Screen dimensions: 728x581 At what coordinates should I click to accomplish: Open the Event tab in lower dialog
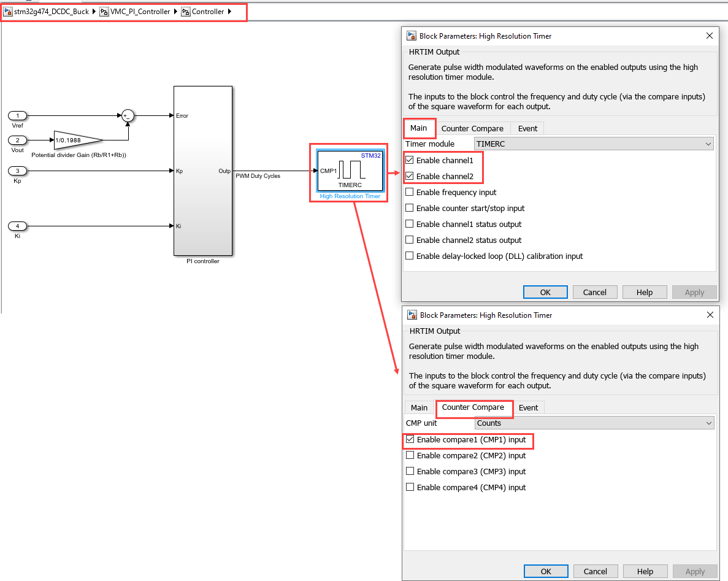(528, 407)
